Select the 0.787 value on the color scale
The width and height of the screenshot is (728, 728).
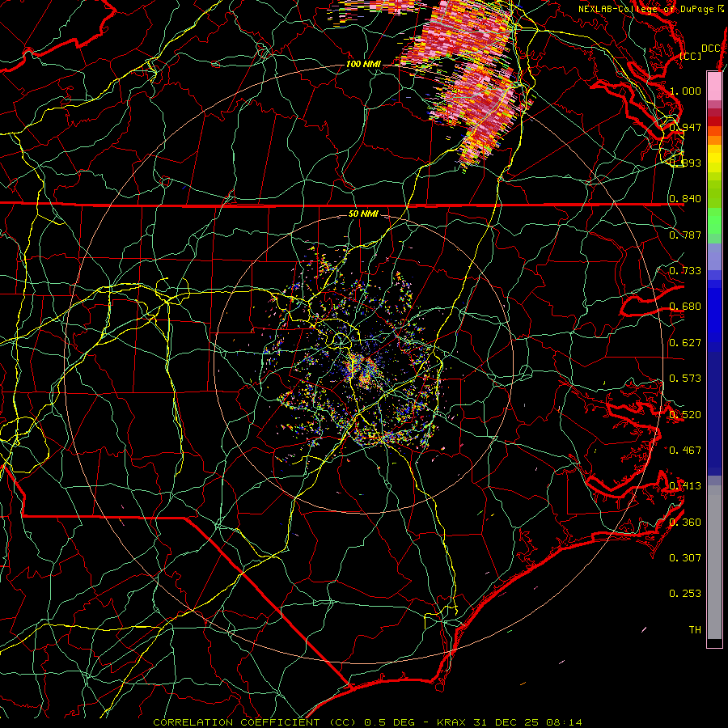685,235
